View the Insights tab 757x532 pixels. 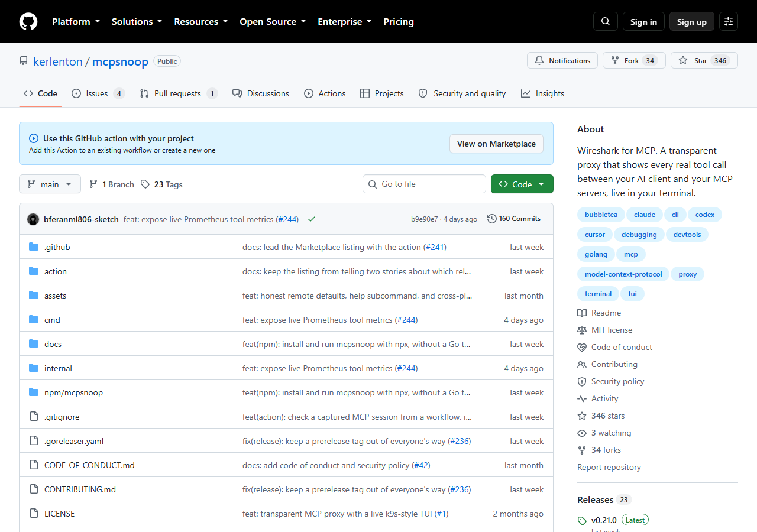pyautogui.click(x=542, y=93)
